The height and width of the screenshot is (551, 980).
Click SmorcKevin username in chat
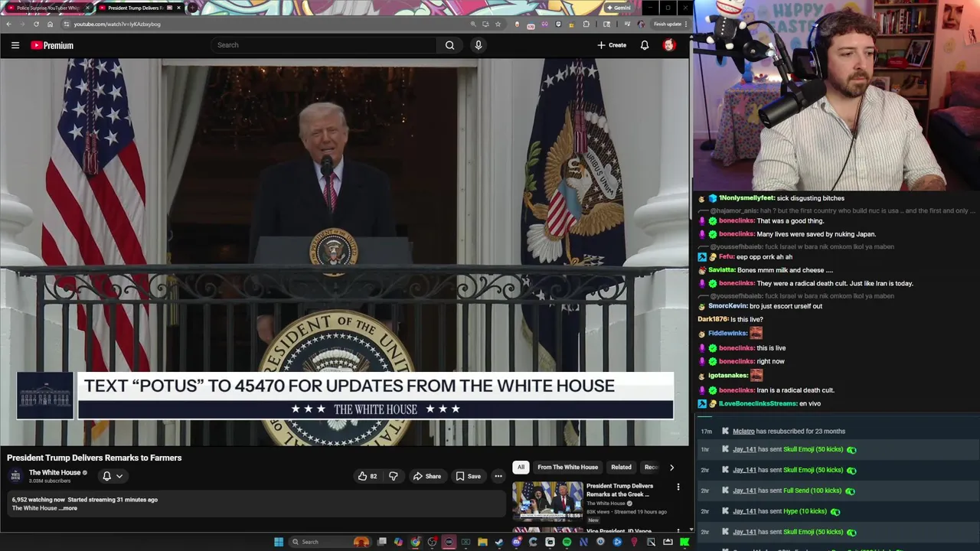pos(727,306)
